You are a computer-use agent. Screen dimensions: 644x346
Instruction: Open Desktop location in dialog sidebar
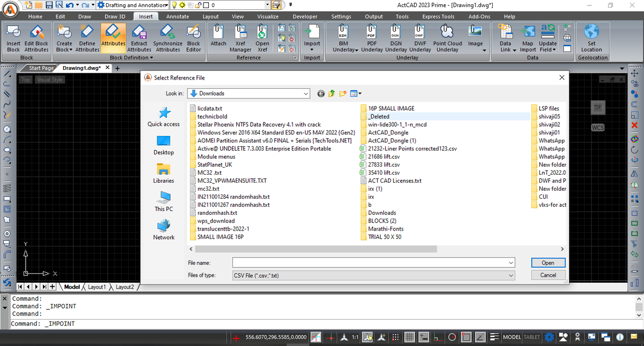[164, 145]
